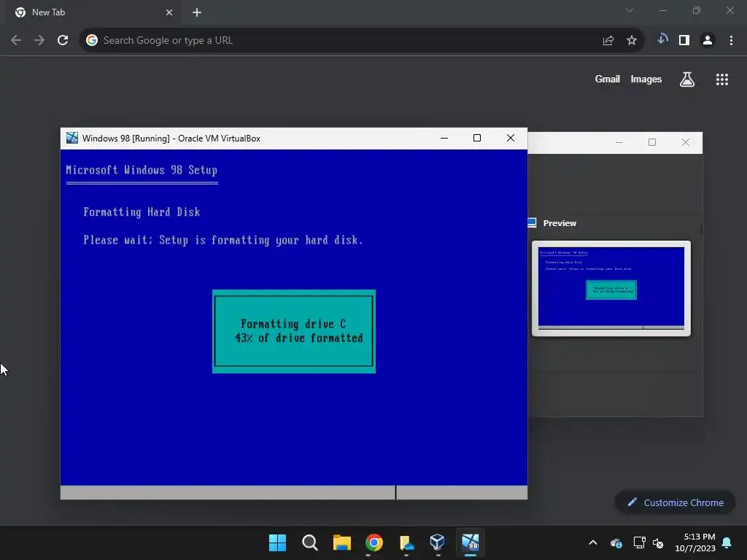Viewport: 747px width, 560px height.
Task: Click the Chrome back arrow
Action: [16, 41]
